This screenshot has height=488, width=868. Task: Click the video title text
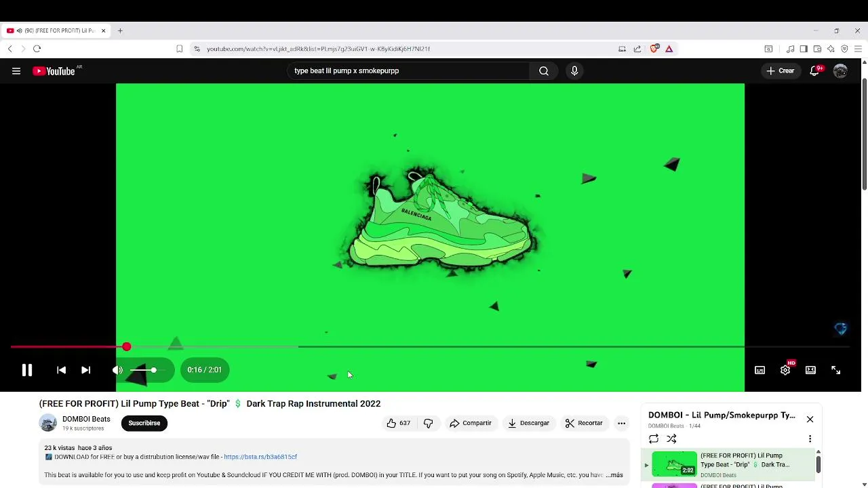(x=210, y=404)
